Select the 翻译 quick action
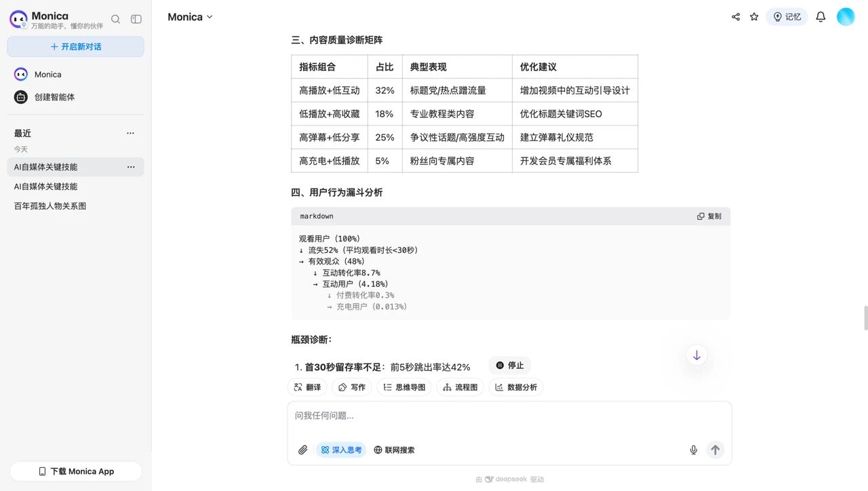868x491 pixels. pos(307,387)
